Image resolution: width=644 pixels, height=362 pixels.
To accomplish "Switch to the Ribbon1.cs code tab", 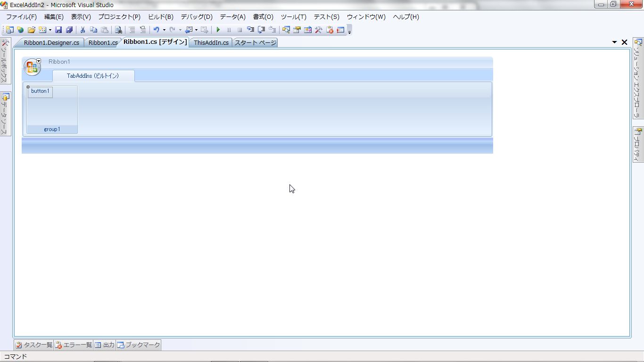I will [103, 42].
